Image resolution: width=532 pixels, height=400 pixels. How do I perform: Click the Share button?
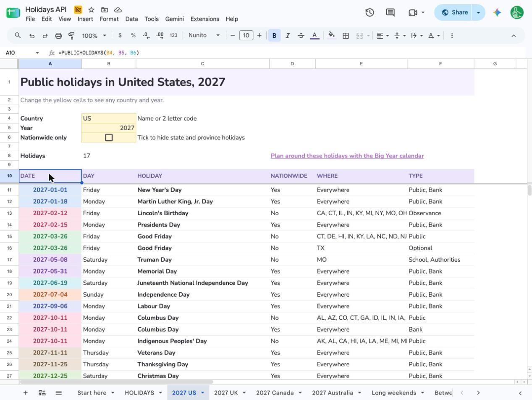point(454,13)
